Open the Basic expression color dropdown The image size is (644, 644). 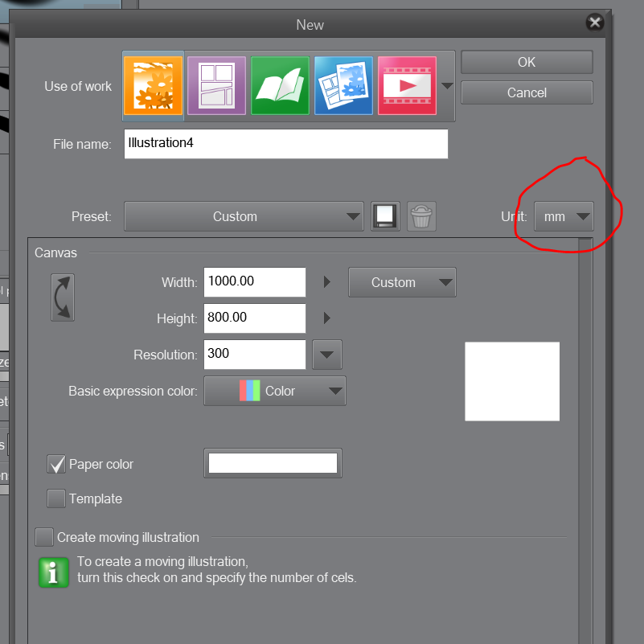275,391
